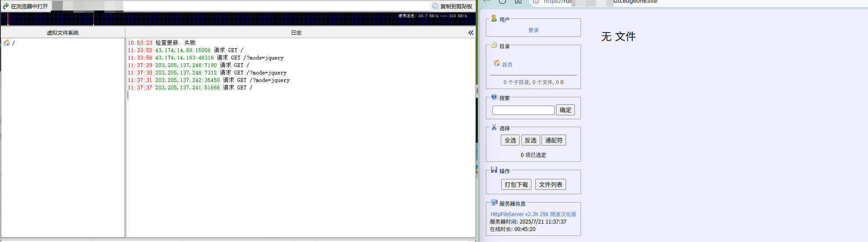
Task: Click the server info computer icon
Action: coord(494,203)
